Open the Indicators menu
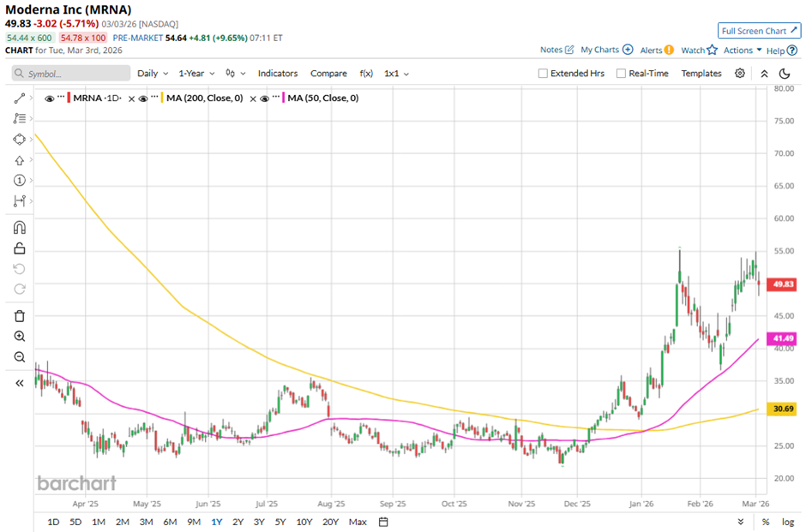806x532 pixels. pyautogui.click(x=278, y=74)
